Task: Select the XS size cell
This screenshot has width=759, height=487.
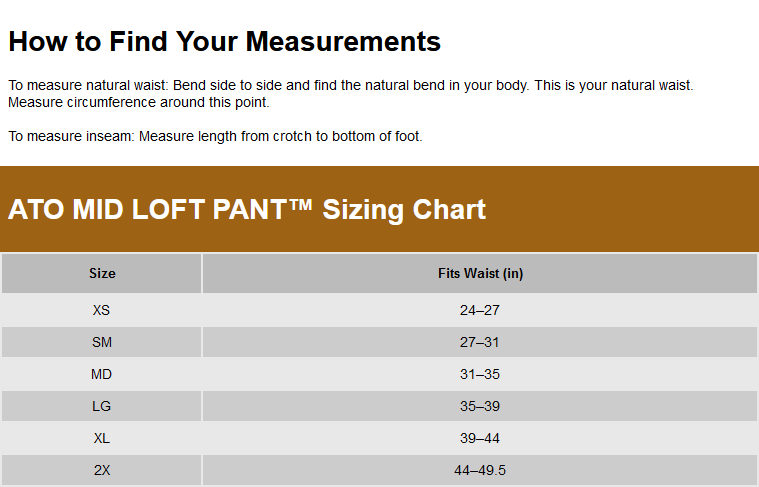Action: coord(102,310)
